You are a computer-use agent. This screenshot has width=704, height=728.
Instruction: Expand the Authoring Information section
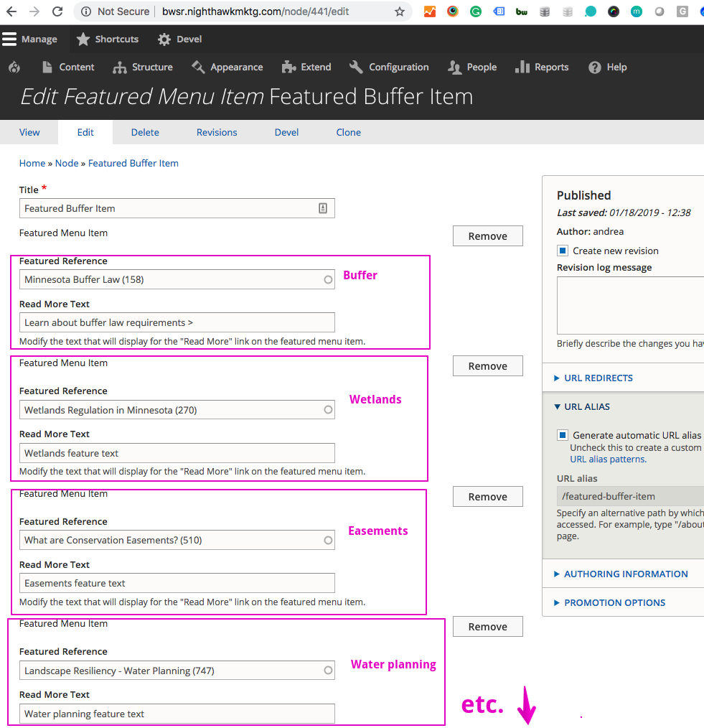[625, 574]
